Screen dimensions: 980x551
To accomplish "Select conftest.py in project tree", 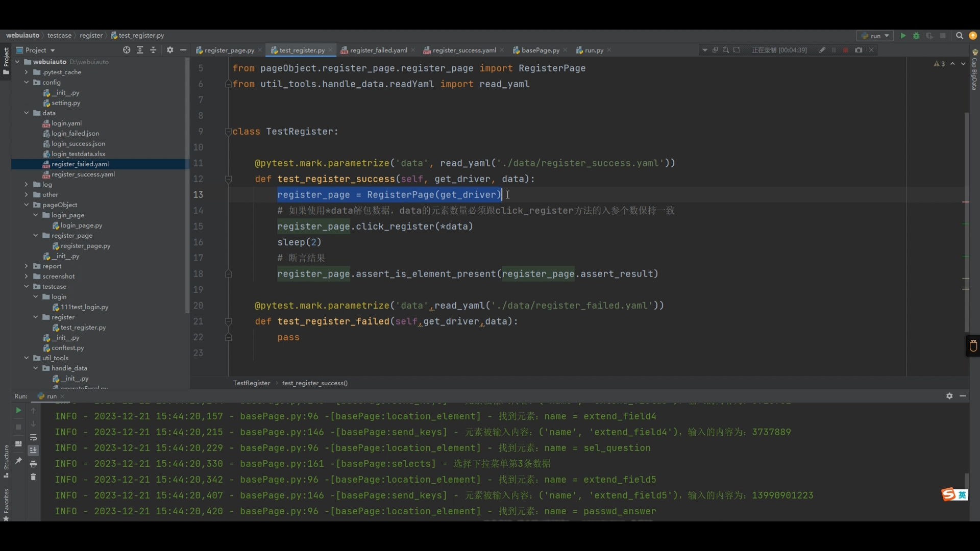I will click(x=67, y=347).
